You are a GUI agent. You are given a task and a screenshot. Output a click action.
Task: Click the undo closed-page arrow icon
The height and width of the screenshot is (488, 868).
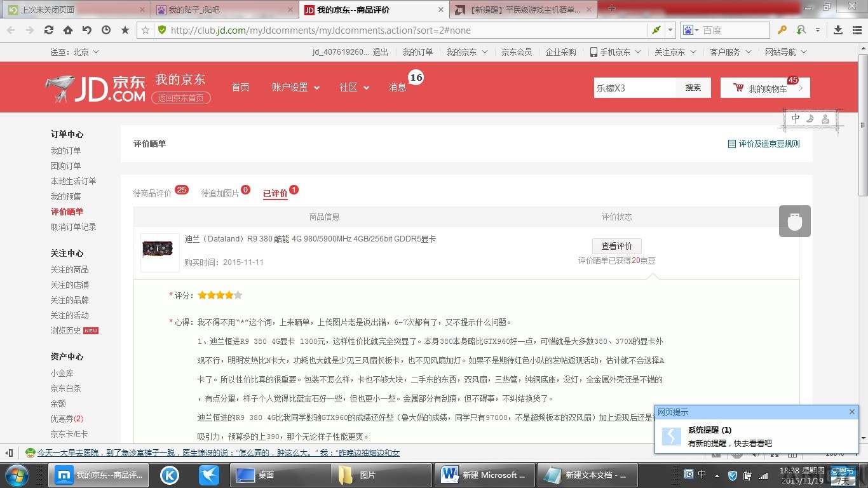(86, 30)
